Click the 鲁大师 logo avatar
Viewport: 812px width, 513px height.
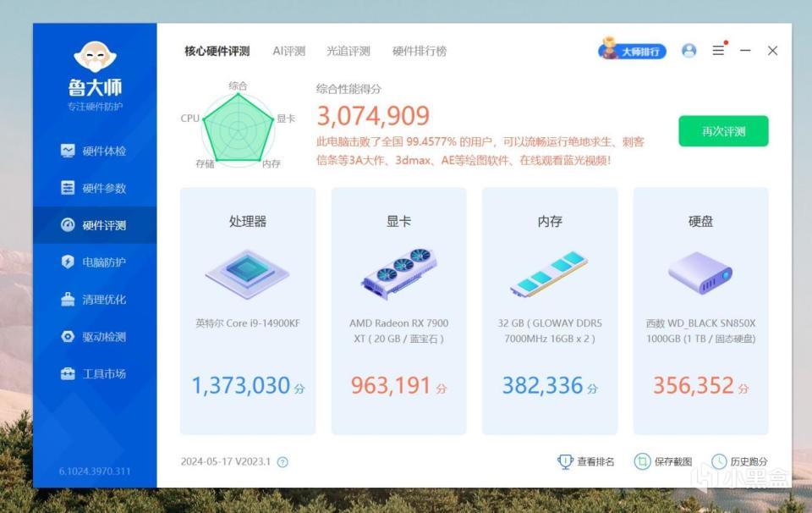click(x=95, y=57)
